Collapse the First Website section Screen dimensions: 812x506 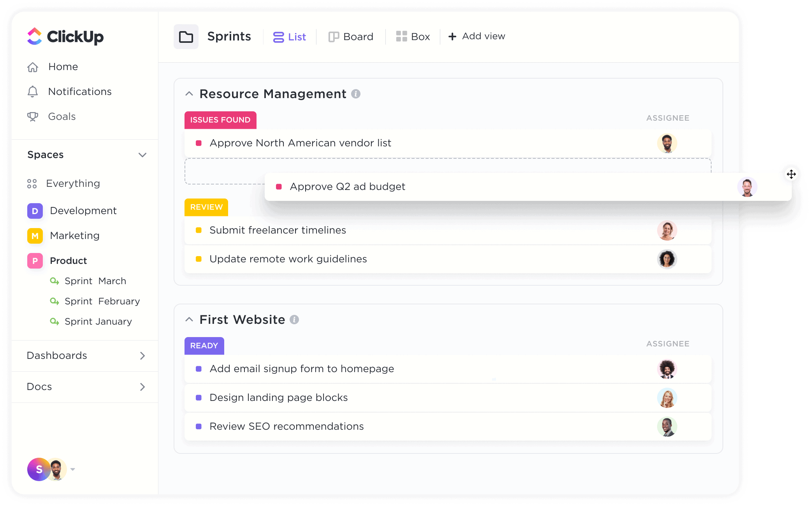190,320
